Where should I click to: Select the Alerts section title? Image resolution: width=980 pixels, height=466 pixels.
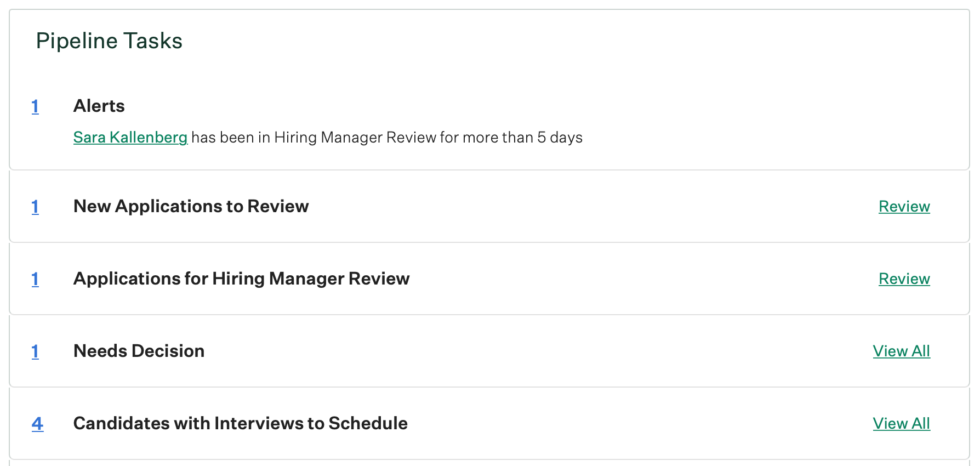click(x=99, y=106)
